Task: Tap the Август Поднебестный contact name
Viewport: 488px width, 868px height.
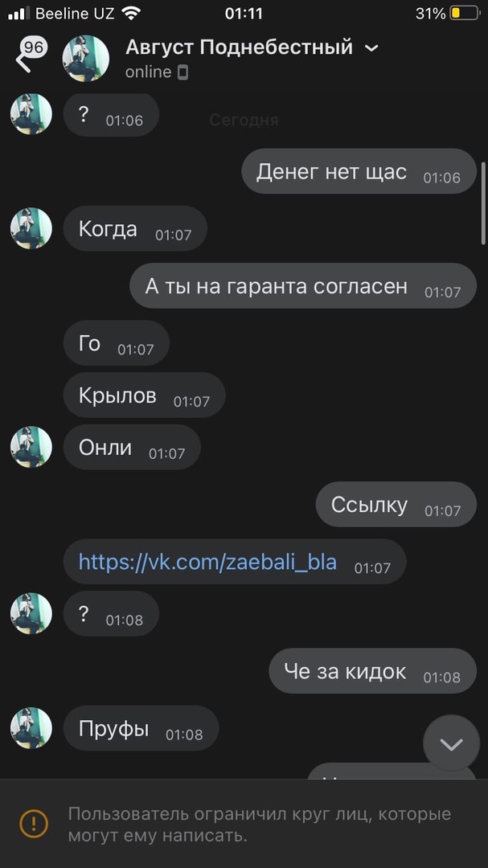Action: click(x=239, y=47)
